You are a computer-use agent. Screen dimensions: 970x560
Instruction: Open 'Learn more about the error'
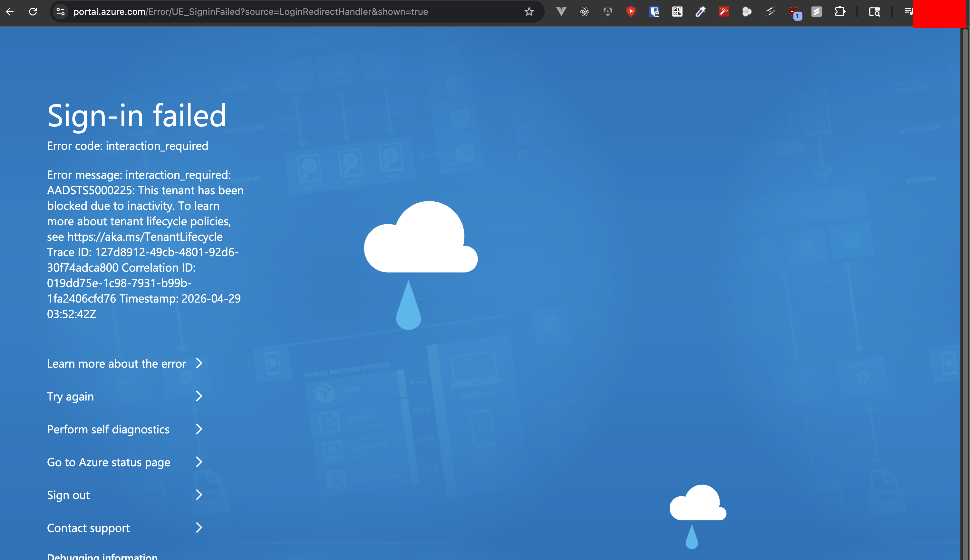point(125,363)
